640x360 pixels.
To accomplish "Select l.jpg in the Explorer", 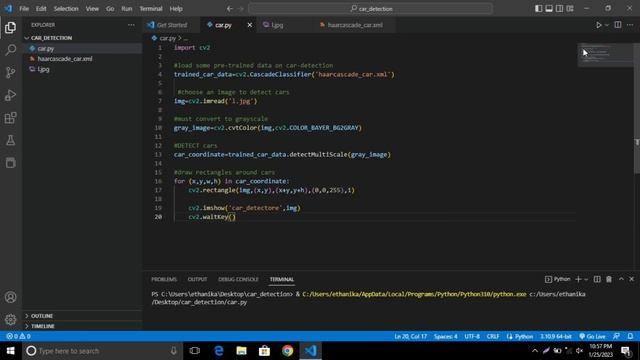I will [82, 69].
